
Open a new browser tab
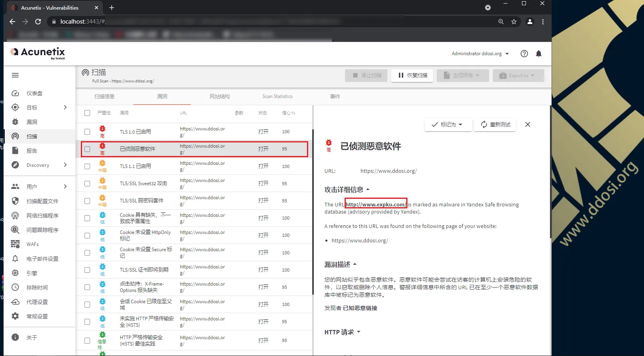click(112, 8)
